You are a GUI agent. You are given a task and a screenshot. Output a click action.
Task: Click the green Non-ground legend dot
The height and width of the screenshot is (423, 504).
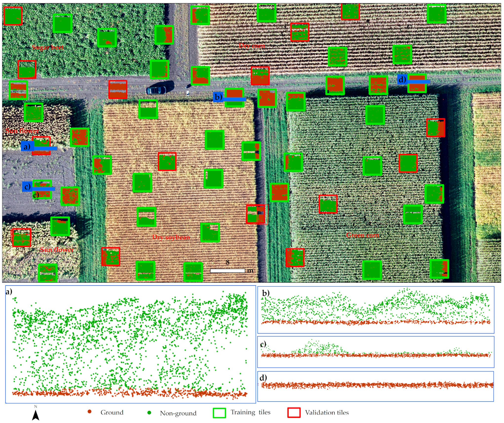click(x=149, y=413)
